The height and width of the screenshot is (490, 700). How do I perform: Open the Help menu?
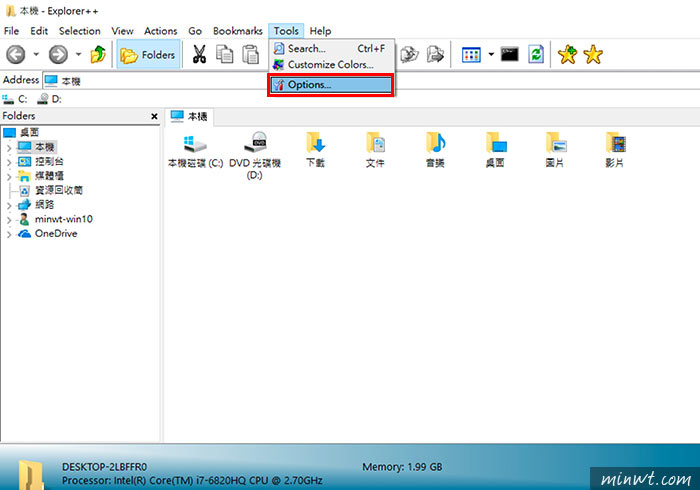pos(320,31)
